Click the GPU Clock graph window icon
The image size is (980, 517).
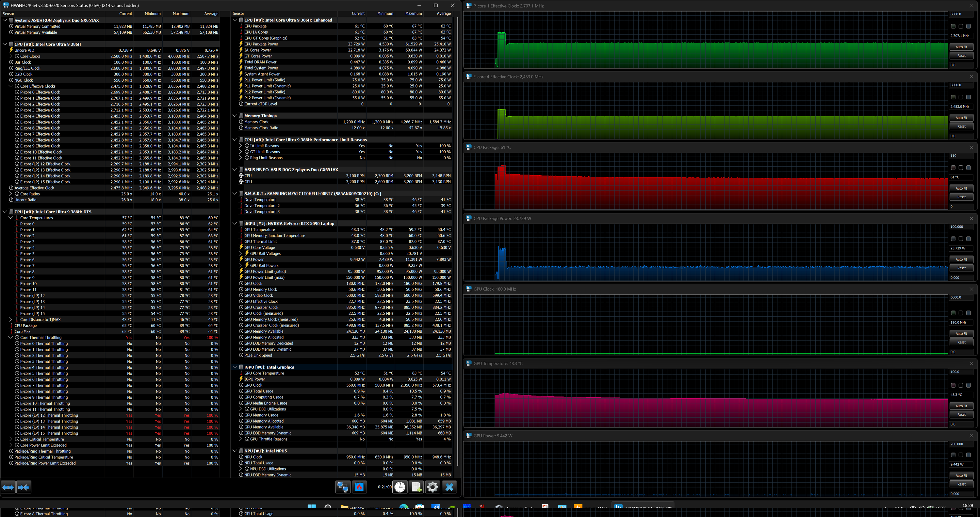point(469,289)
